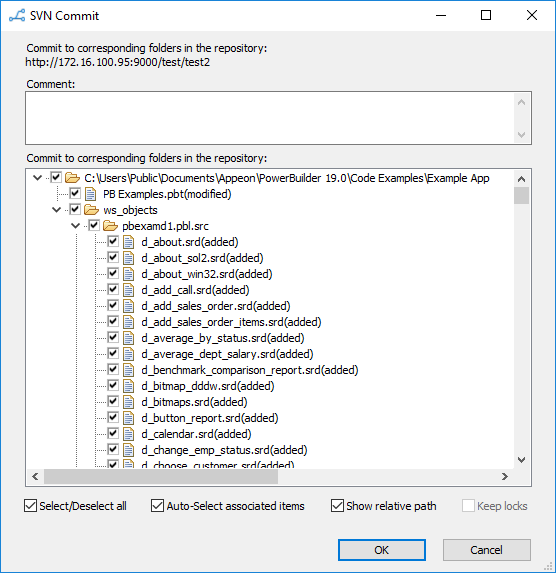Click inside the Comment text box
556x573 pixels.
click(270, 118)
